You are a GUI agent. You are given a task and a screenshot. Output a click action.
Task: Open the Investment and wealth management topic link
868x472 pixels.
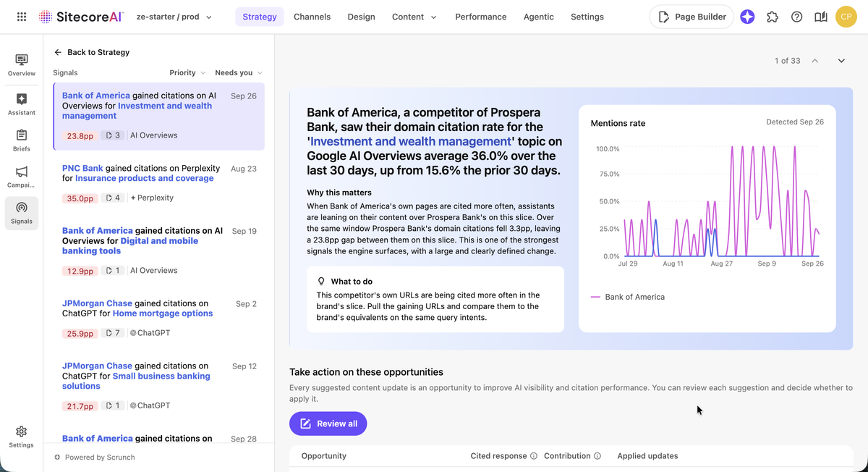coord(411,141)
